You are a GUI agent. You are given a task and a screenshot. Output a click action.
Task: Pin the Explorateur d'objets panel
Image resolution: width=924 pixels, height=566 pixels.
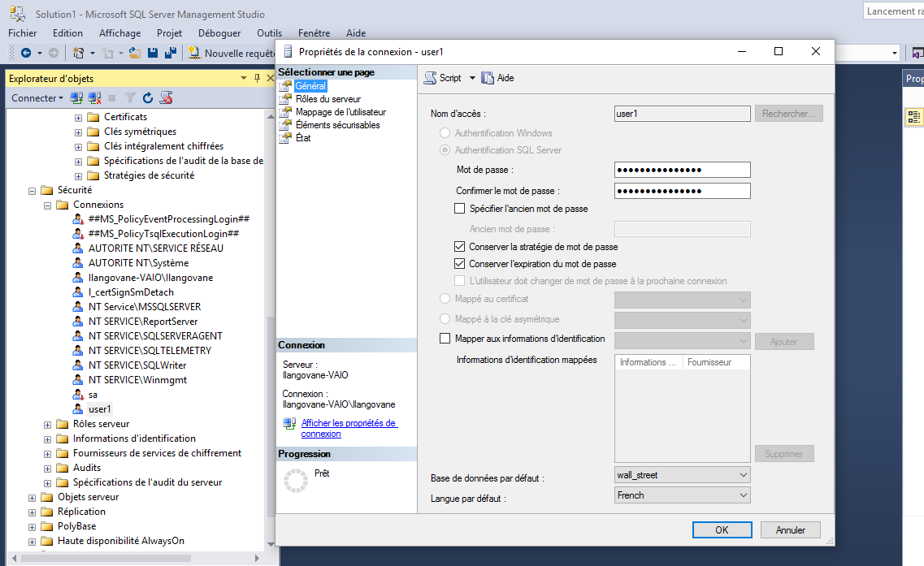[255, 79]
